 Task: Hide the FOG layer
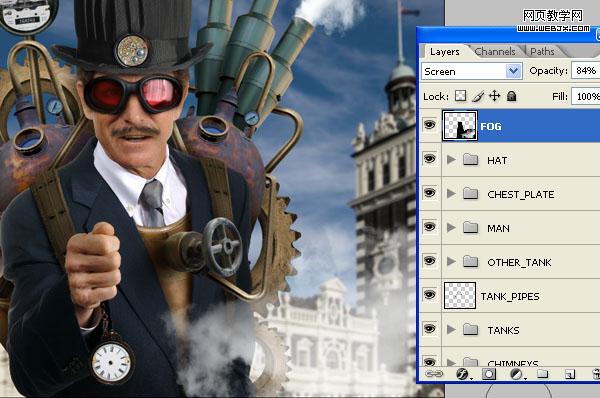point(430,124)
